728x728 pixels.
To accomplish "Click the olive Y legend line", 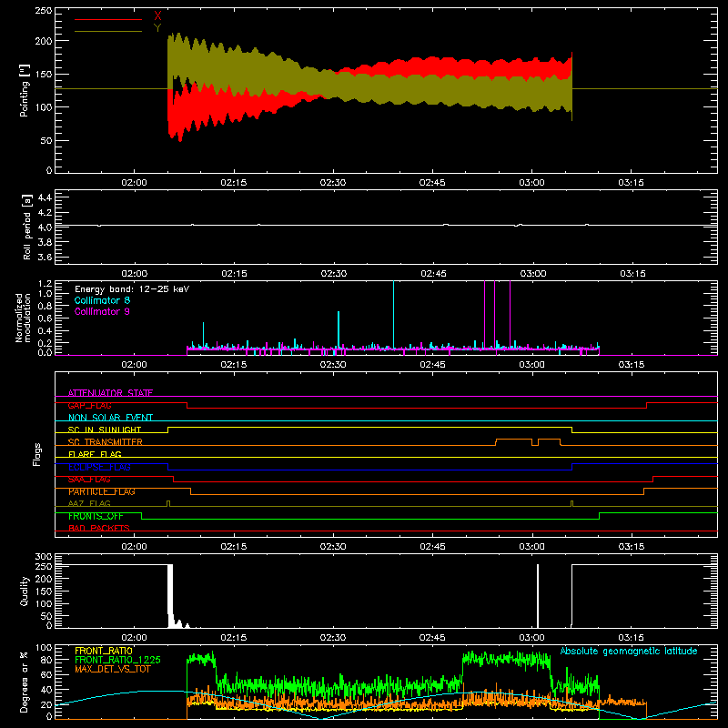I will (x=108, y=31).
